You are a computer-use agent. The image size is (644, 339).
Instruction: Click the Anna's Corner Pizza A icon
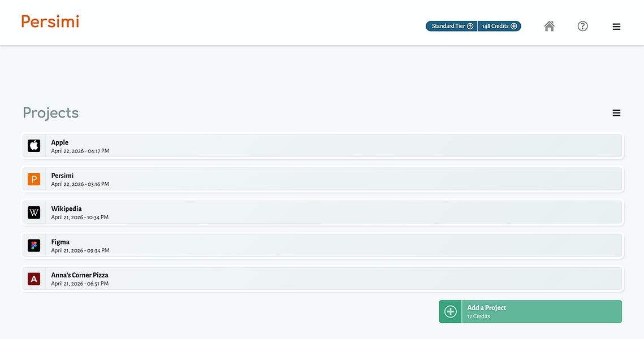click(34, 279)
